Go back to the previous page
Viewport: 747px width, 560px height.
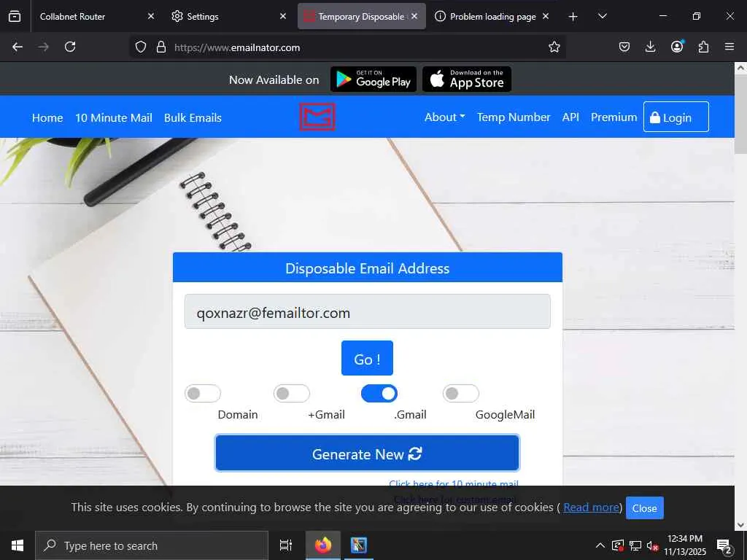point(18,47)
